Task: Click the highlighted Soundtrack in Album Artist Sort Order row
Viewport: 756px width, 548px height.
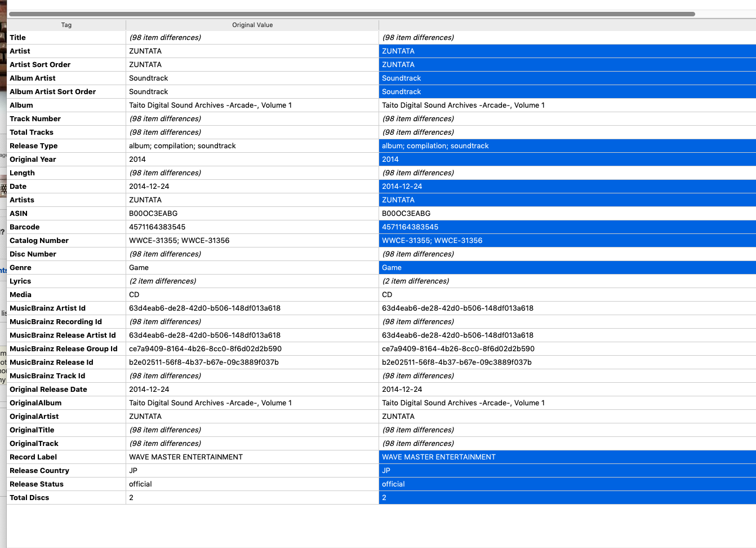Action: click(567, 92)
